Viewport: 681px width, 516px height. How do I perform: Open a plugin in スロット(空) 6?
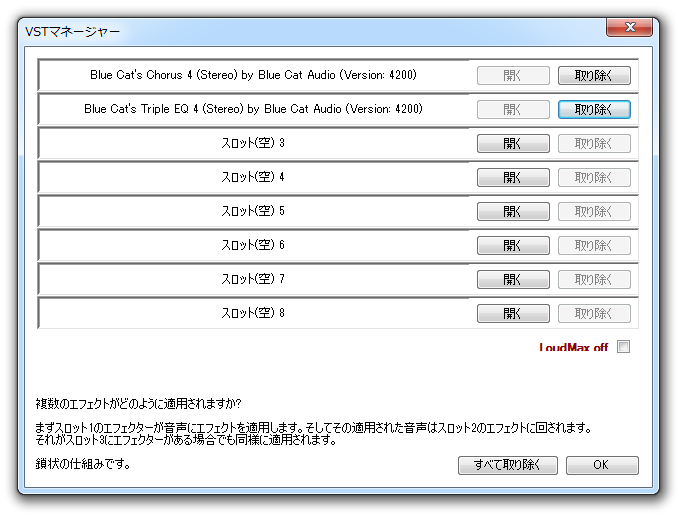pos(513,245)
